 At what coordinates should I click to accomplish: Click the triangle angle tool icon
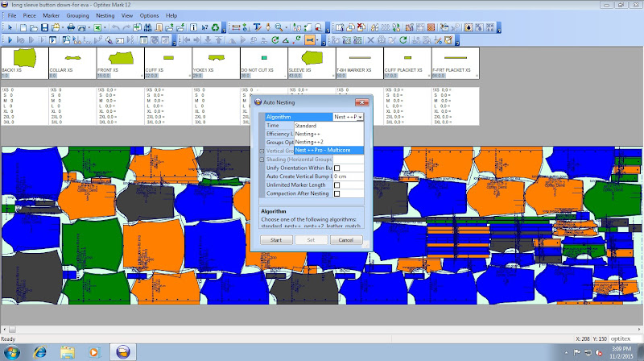tap(286, 39)
